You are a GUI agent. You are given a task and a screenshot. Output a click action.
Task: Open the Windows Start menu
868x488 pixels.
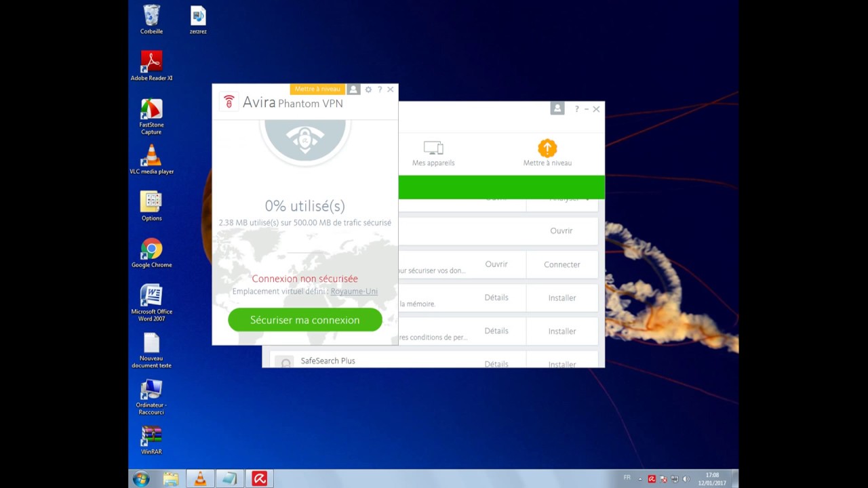coord(142,479)
